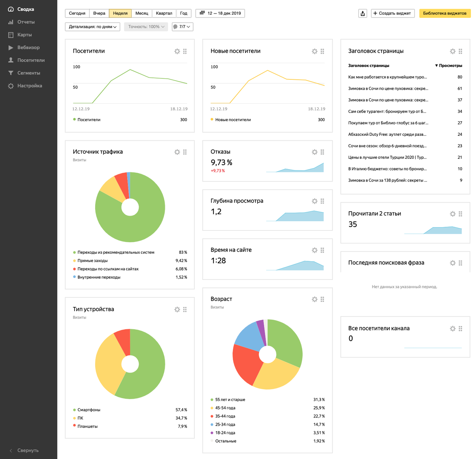
Task: Open settings gear of Последняя поисковая фраза widget
Action: [453, 263]
